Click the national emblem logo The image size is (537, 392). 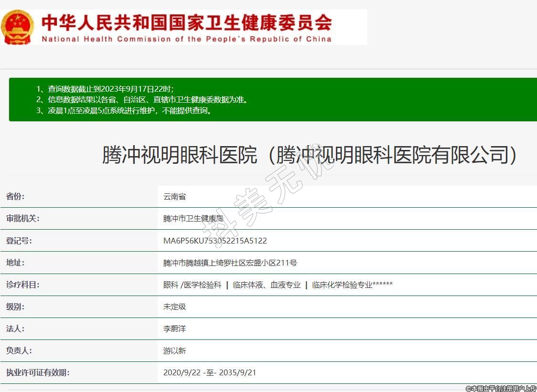(17, 27)
